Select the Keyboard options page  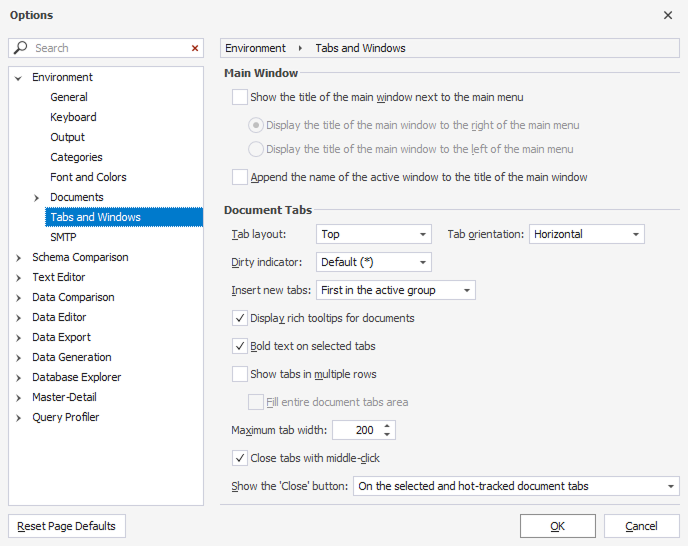click(73, 117)
